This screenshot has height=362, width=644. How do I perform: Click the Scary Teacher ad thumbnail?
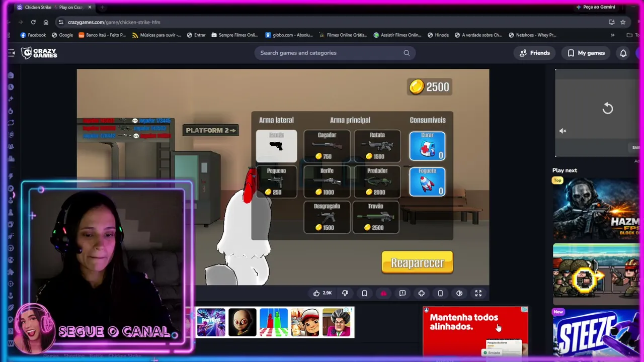pos(337,322)
